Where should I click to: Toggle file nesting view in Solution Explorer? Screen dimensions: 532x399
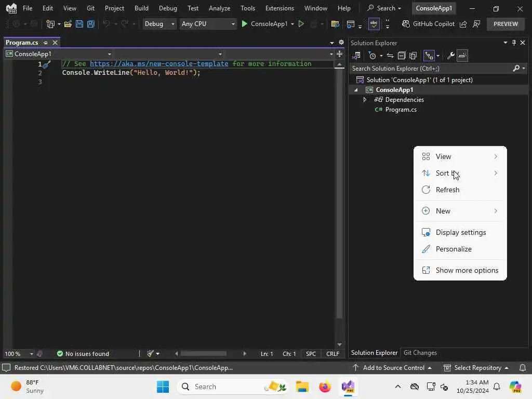click(429, 56)
